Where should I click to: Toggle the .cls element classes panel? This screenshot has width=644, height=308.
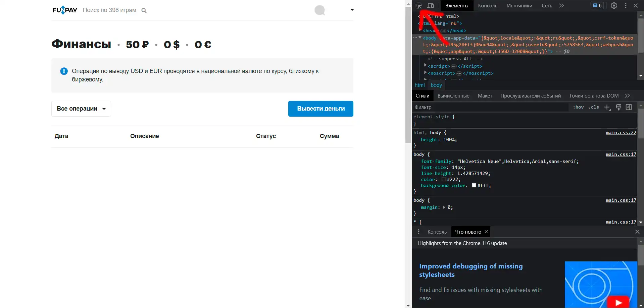594,107
